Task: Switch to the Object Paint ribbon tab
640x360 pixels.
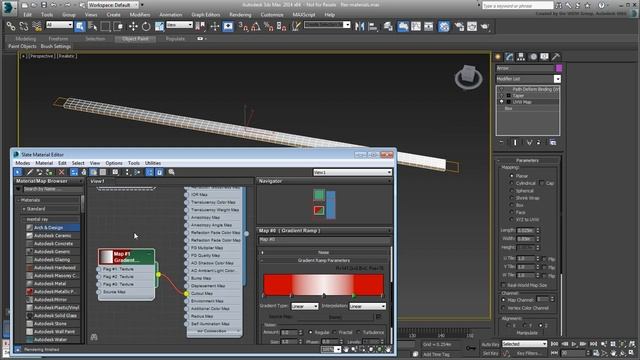Action: click(x=135, y=39)
